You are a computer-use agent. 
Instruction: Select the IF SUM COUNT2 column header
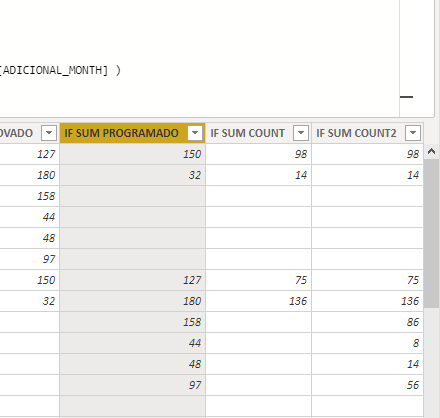click(367, 133)
